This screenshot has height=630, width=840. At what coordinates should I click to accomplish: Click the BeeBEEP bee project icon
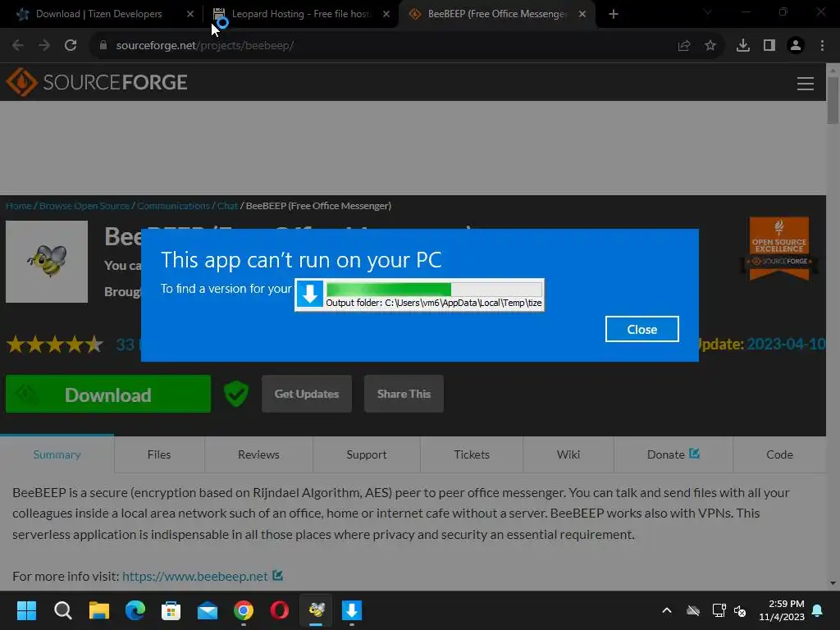coord(47,262)
